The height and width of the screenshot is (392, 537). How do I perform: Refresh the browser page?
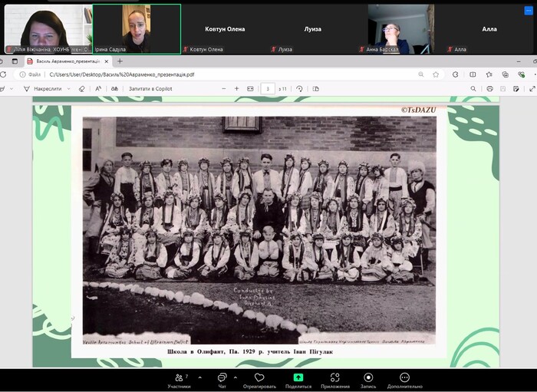(x=3, y=74)
